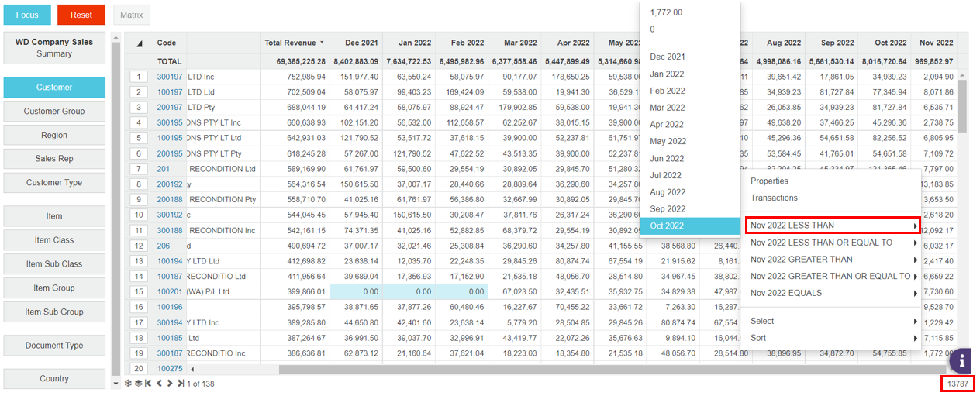Click the freeze snowflake icon in footer
The image size is (980, 396).
pos(129,384)
